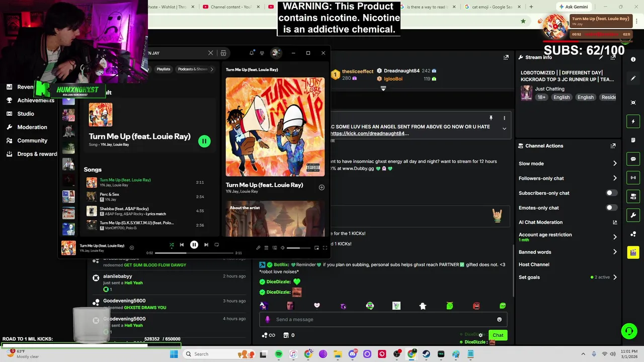
Task: Open Spotify from the Windows taskbar
Action: [278, 354]
